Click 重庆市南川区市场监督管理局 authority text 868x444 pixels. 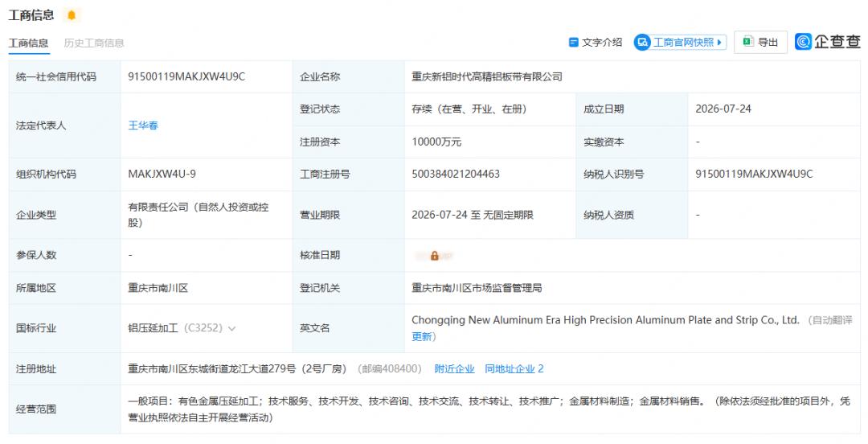[x=477, y=288]
